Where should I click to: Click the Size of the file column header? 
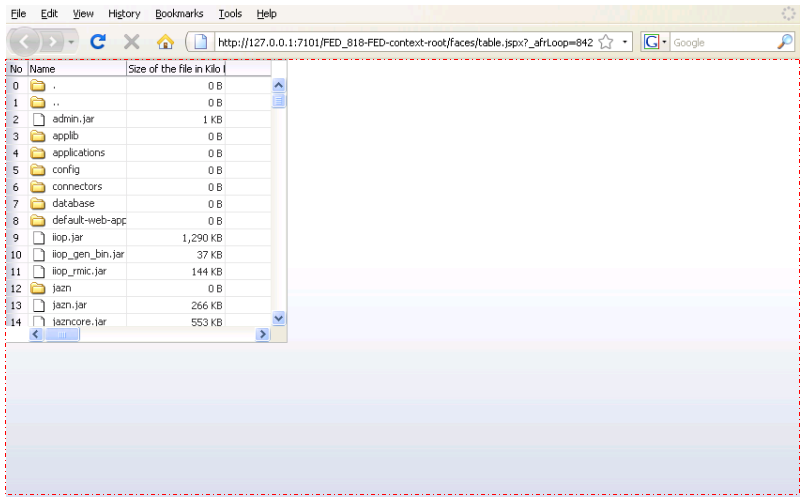click(176, 69)
